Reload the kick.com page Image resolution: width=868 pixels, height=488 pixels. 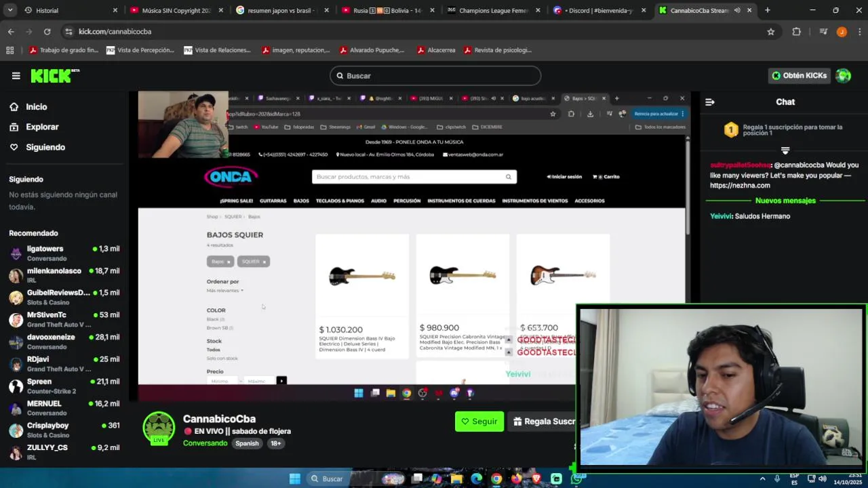[x=47, y=32]
